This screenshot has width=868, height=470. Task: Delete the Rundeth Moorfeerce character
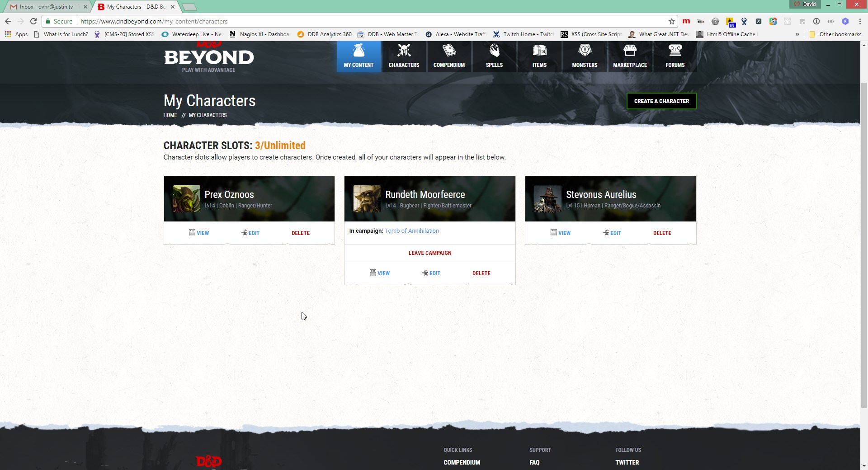coord(481,273)
